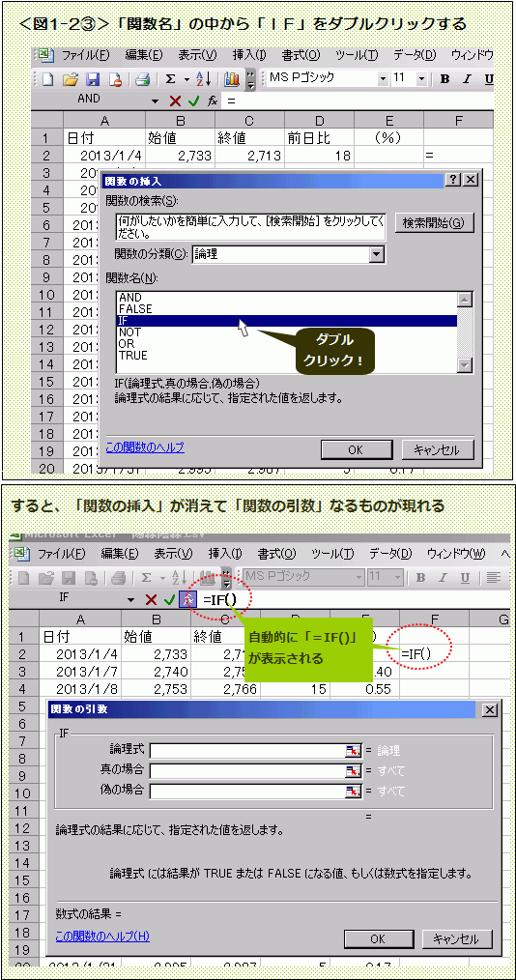Open dropdown arrow beside AND name box
Screen dimensions: 516x980
[155, 100]
